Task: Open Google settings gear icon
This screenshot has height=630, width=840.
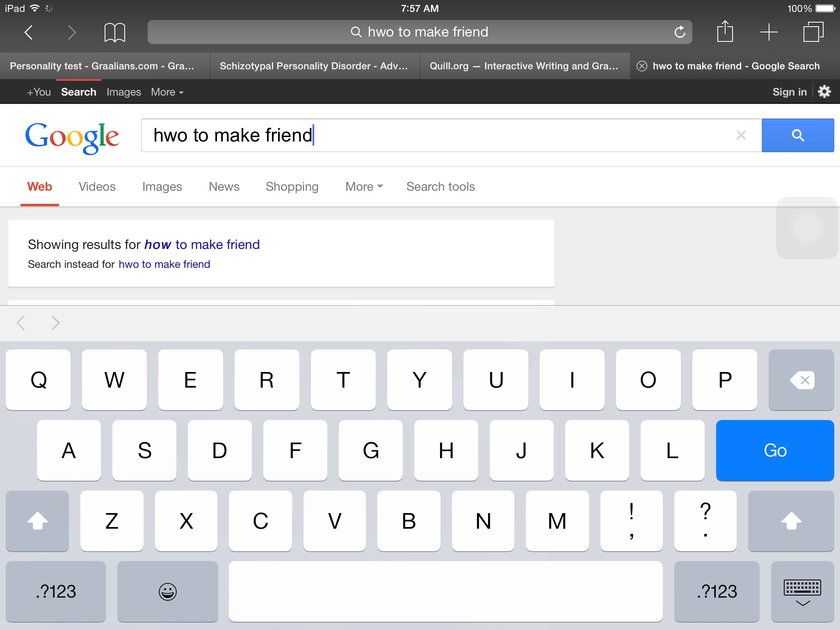Action: point(824,91)
